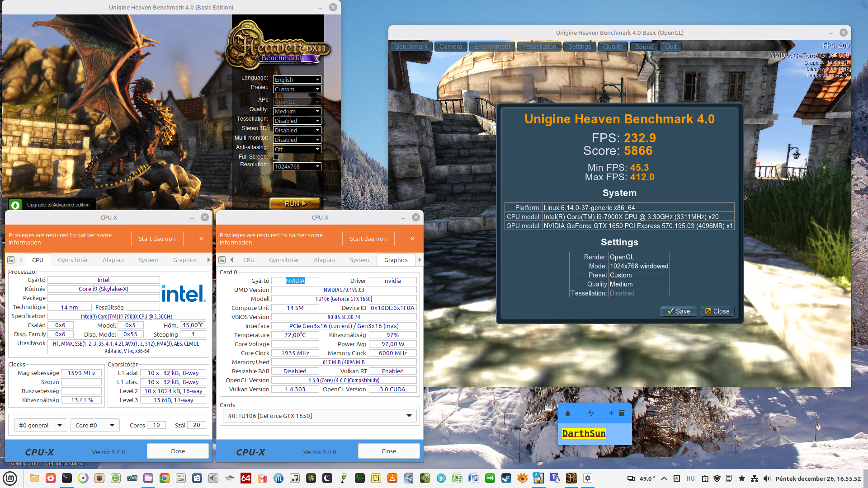
Task: Switch to Gyorsítótár tab in left CPU-X
Action: point(73,260)
